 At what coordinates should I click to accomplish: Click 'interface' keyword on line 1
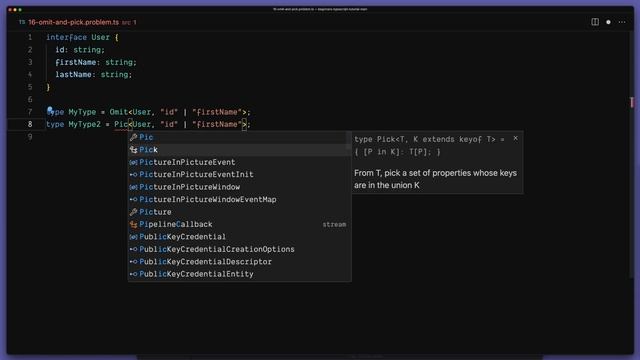pyautogui.click(x=66, y=37)
